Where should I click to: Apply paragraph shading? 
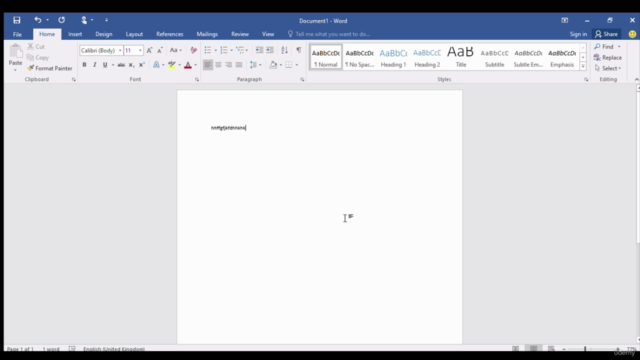click(x=273, y=65)
